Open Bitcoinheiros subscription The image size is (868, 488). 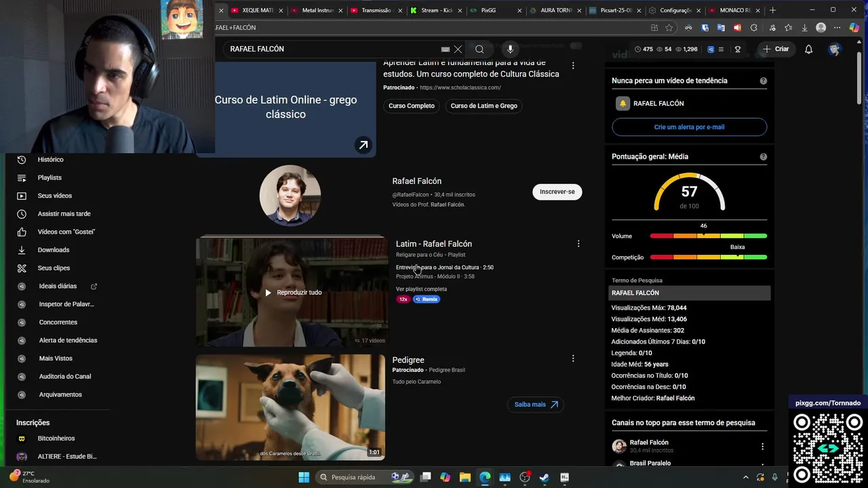pyautogui.click(x=56, y=439)
